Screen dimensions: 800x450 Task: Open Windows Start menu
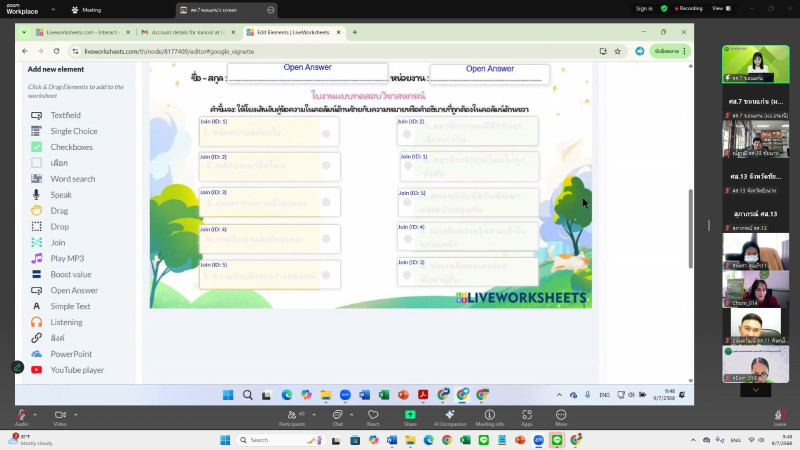tap(225, 440)
